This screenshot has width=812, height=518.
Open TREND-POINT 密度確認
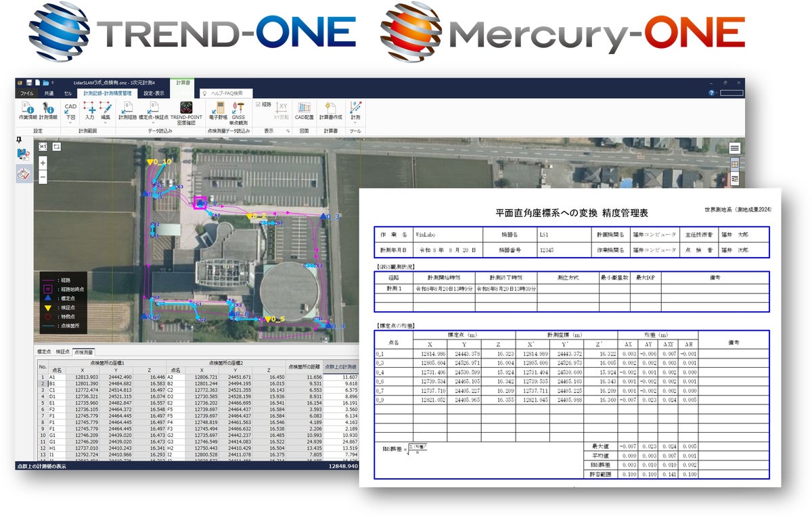[186, 114]
